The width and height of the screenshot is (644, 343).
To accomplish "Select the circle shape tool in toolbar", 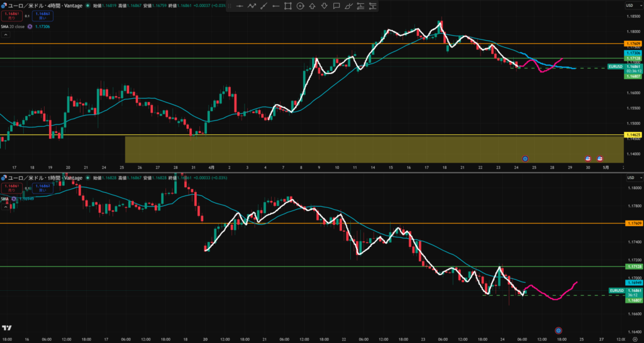I will [x=300, y=6].
